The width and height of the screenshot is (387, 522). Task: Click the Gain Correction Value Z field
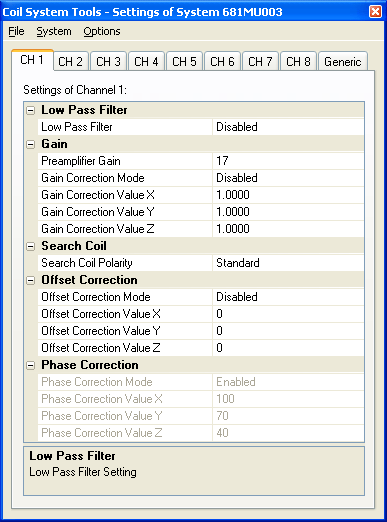[x=288, y=229]
